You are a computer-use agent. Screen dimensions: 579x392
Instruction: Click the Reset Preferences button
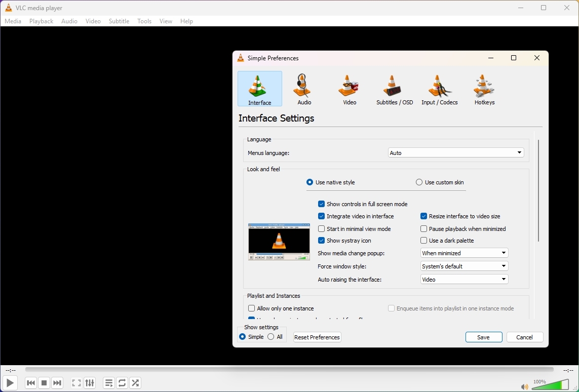317,337
